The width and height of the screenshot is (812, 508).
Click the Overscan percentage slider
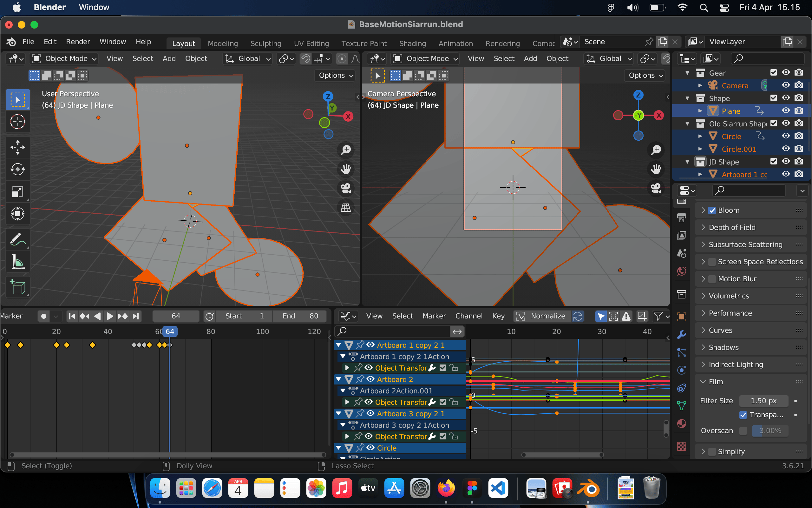tap(770, 431)
